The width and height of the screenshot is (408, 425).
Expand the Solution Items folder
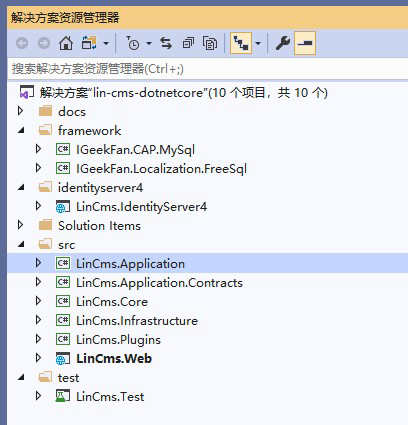pos(20,225)
